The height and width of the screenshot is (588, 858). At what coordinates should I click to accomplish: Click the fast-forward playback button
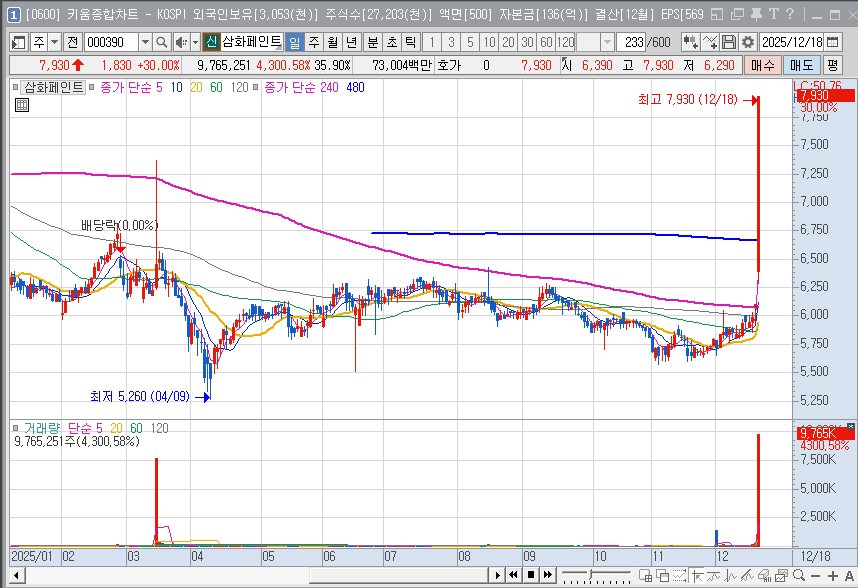click(x=547, y=575)
